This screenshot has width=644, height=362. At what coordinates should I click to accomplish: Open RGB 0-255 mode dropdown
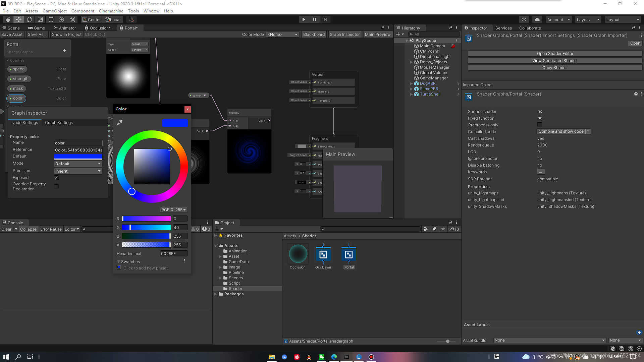(173, 210)
